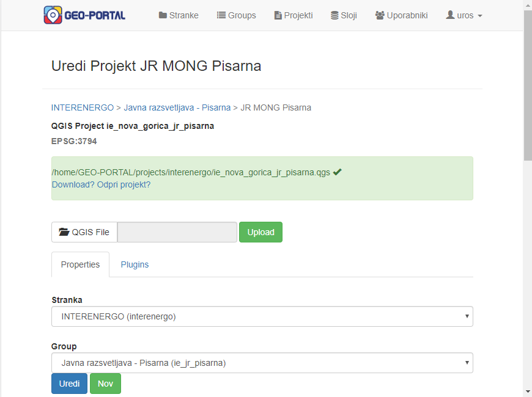Click the Uporabniki users icon
Image resolution: width=532 pixels, height=397 pixels.
click(380, 15)
